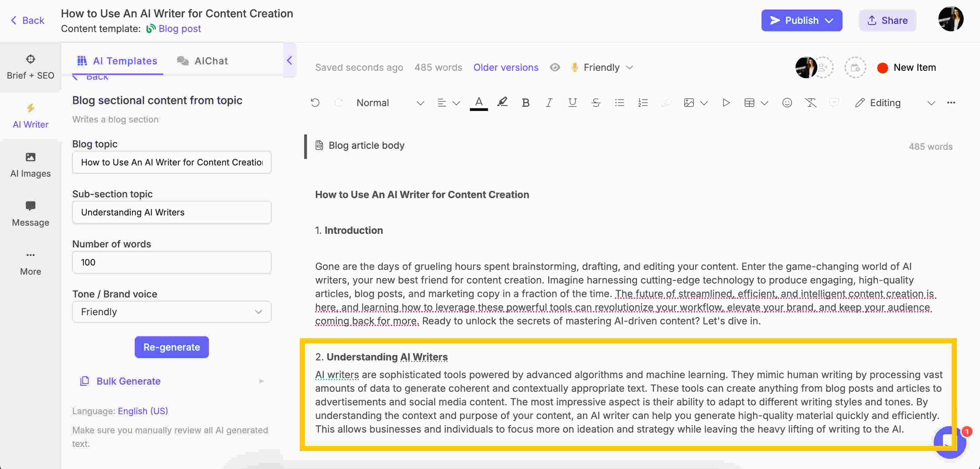Image resolution: width=980 pixels, height=469 pixels.
Task: Switch to the AIChat tab
Action: click(202, 61)
